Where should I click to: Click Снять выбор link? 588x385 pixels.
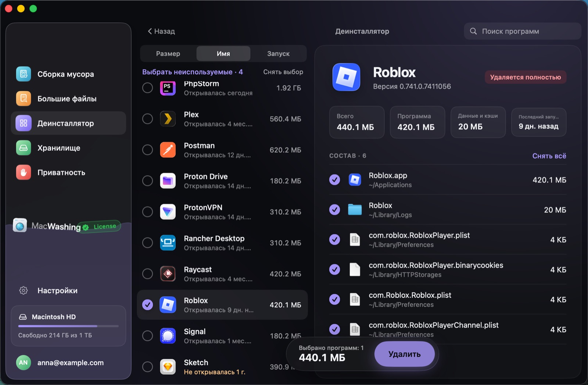283,72
